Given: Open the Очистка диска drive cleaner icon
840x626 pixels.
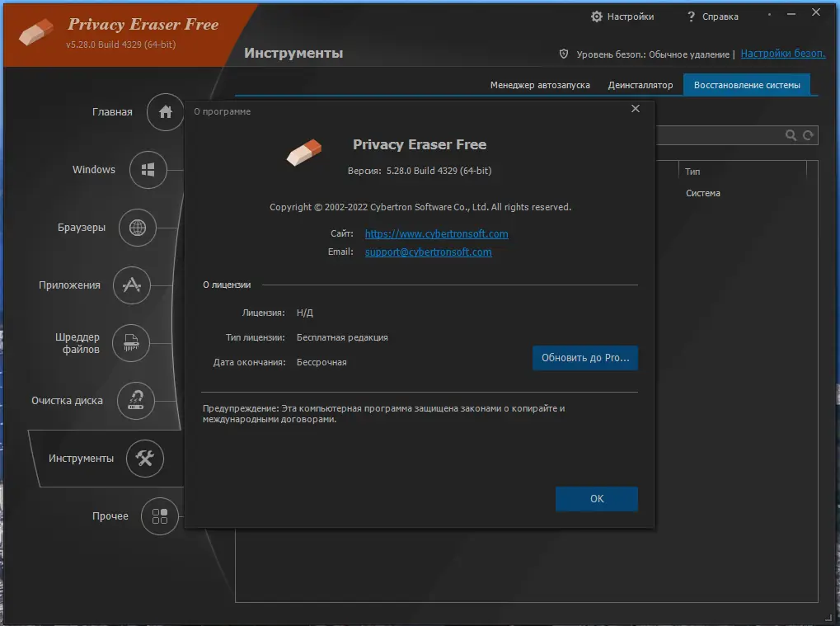Looking at the screenshot, I should coord(136,400).
